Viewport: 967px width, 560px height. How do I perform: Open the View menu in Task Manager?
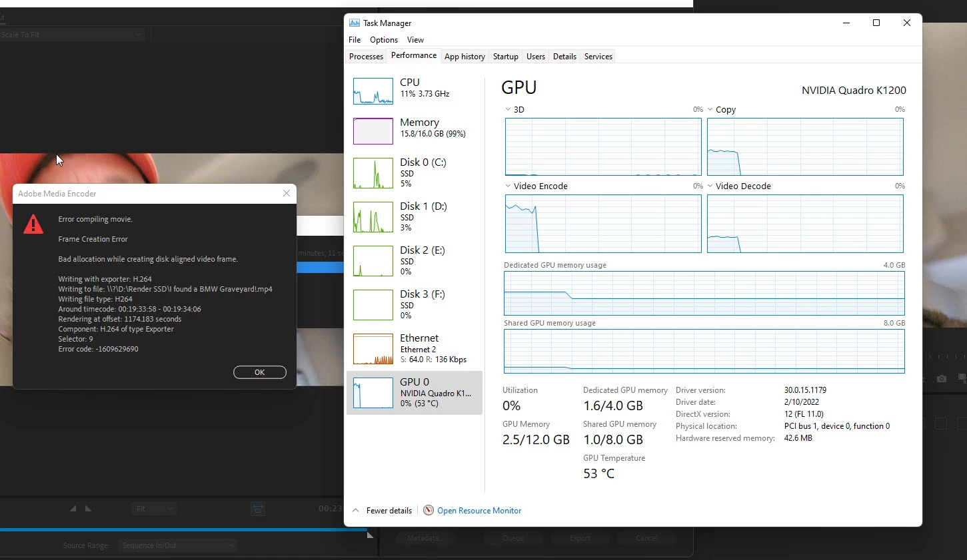tap(415, 40)
